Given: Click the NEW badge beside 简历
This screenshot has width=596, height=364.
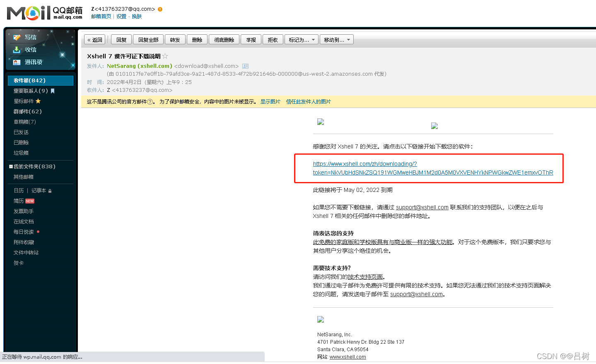Looking at the screenshot, I should tap(29, 201).
